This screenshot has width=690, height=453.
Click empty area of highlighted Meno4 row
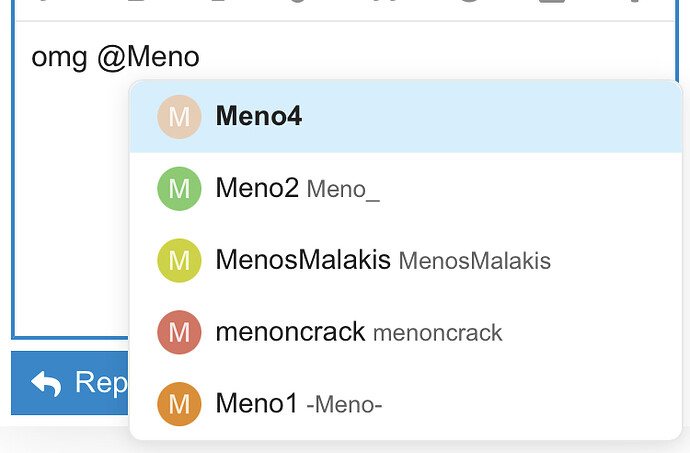[x=484, y=117]
